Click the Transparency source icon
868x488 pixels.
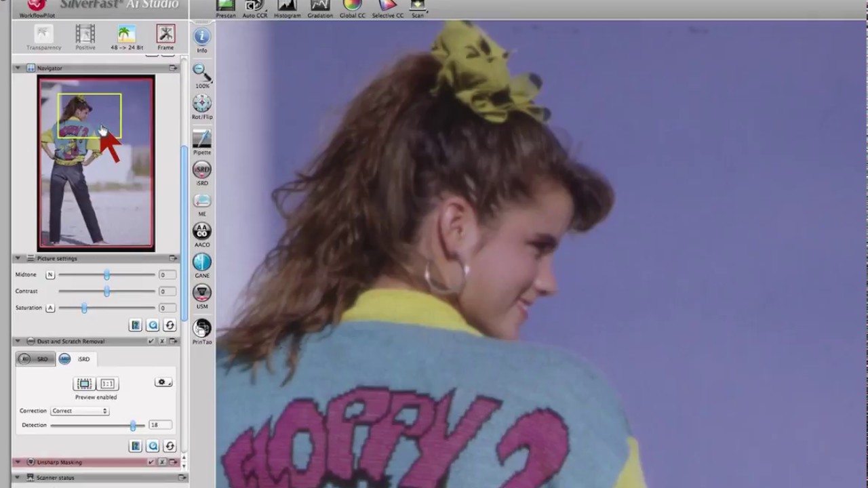(x=43, y=37)
